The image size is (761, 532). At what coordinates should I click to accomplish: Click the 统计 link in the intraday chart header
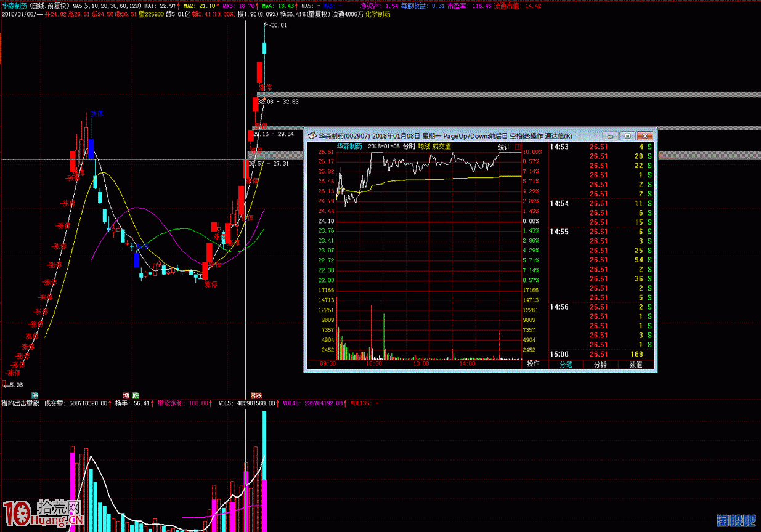click(503, 147)
